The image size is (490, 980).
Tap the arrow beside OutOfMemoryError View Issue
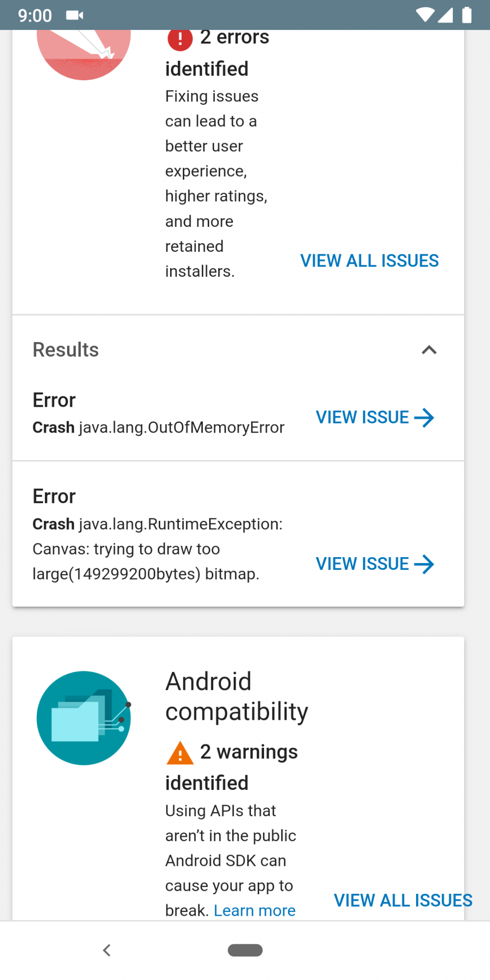click(424, 418)
